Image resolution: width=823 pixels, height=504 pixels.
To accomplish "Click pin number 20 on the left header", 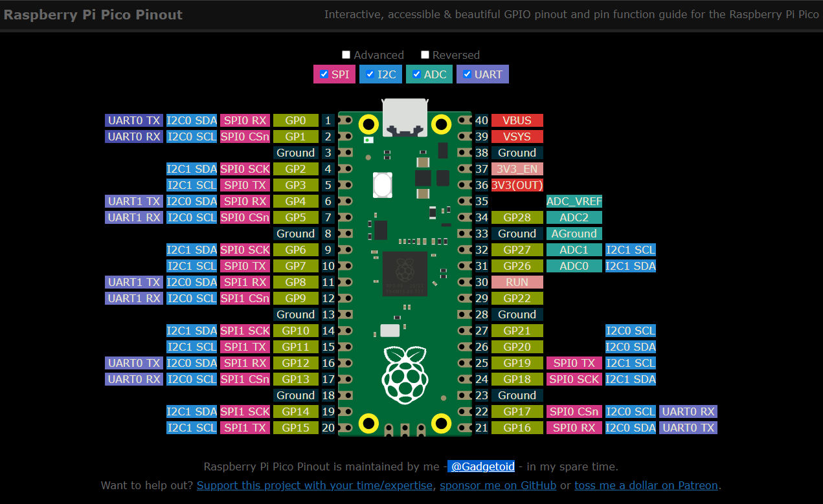I will click(328, 428).
